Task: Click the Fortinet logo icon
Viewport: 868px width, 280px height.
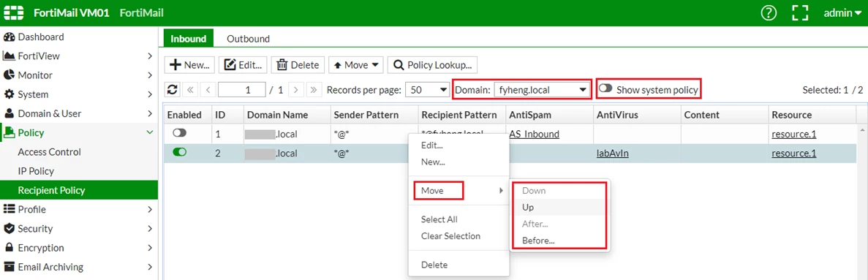Action: click(x=13, y=12)
